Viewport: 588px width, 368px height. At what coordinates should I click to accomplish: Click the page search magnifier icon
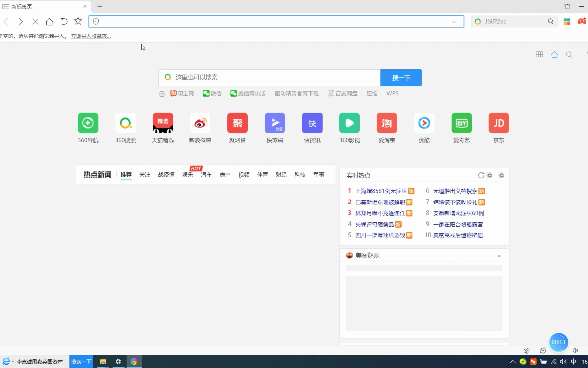click(x=569, y=55)
